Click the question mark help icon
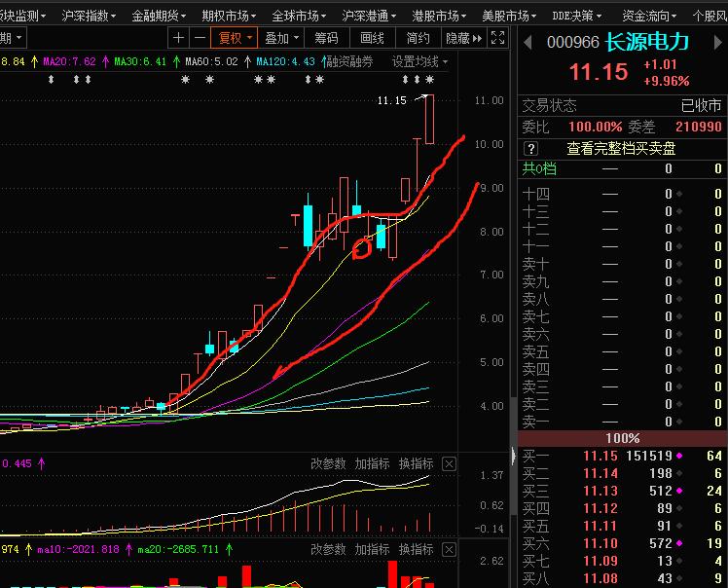Screen dimensions: 728x588 tap(530, 149)
